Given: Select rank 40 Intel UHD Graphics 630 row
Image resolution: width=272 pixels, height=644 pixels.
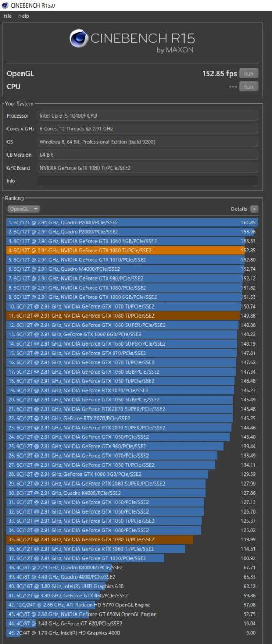Looking at the screenshot, I should click(x=133, y=586).
